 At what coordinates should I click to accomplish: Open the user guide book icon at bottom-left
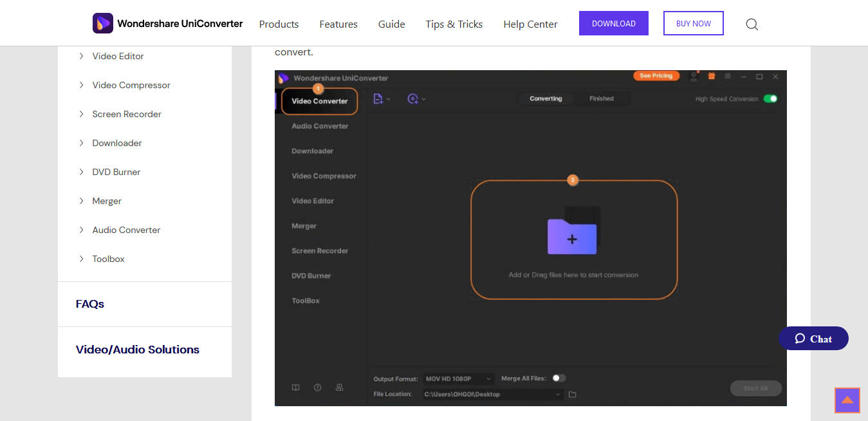point(296,388)
